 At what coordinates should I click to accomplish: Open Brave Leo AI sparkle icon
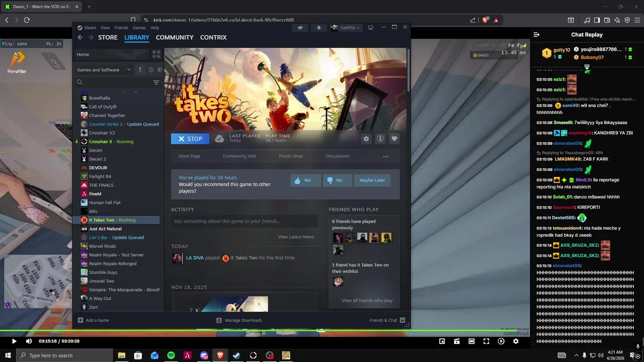pos(617,20)
